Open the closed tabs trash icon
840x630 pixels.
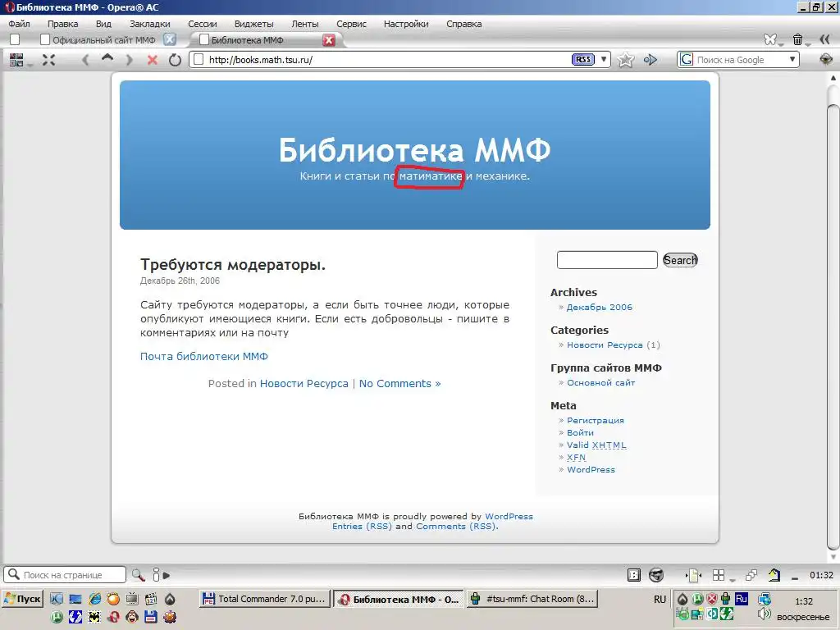pos(797,39)
